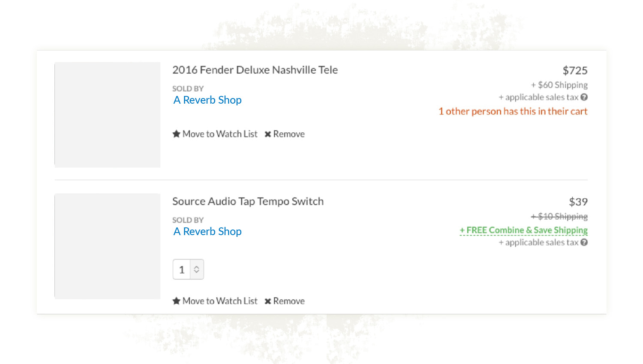Open A Reverb Shop link for Fender Tele

tap(207, 100)
